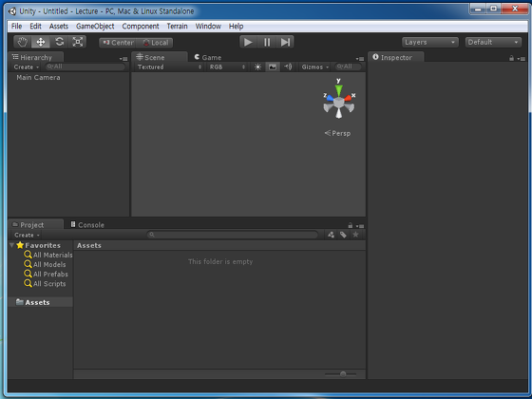Image resolution: width=532 pixels, height=399 pixels.
Task: Open the RGB render mode dropdown
Action: click(x=227, y=66)
